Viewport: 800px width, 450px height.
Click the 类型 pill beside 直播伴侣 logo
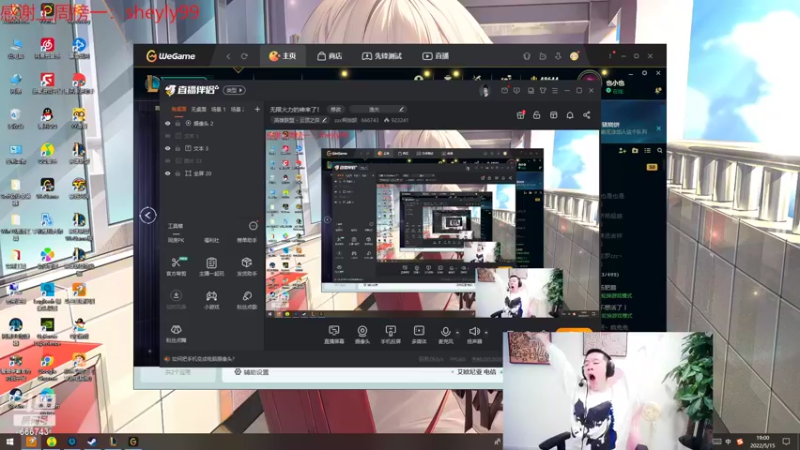234,90
